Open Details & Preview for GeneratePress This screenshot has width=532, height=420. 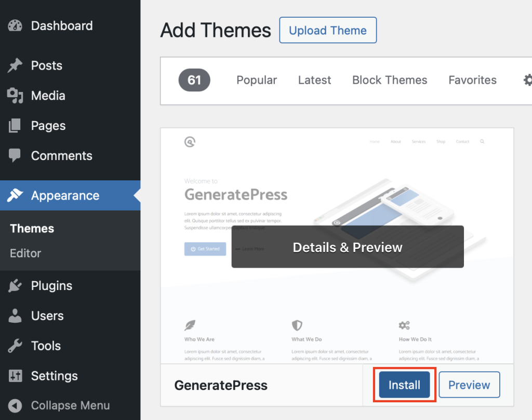(x=348, y=247)
